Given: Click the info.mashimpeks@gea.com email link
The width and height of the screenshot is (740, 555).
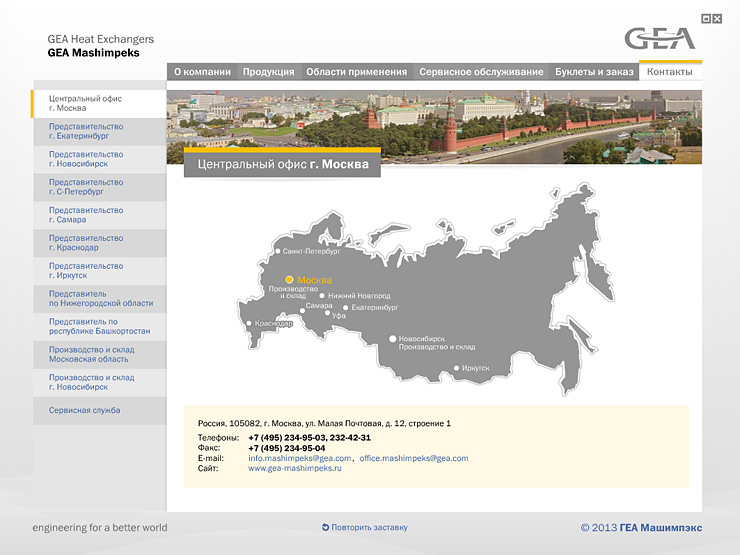Looking at the screenshot, I should (x=300, y=458).
